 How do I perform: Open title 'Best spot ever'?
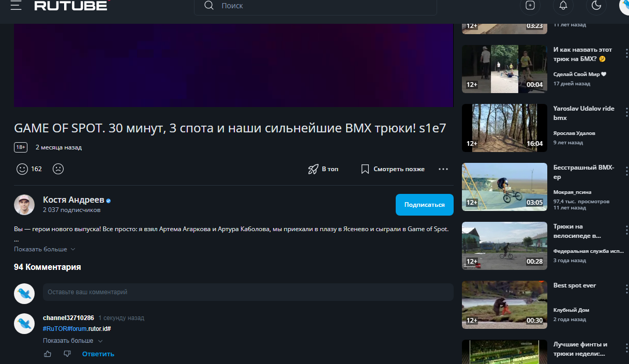[x=575, y=285]
